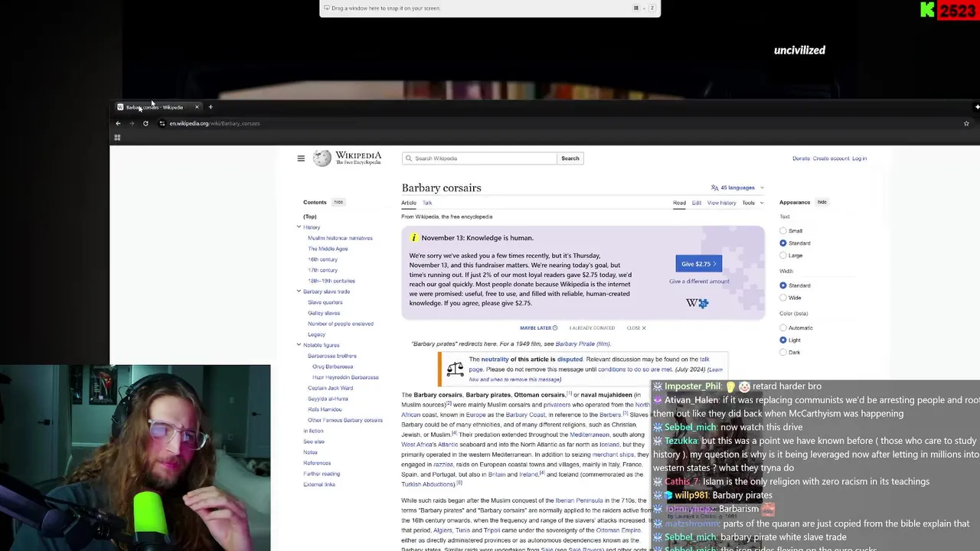Collapse the History section in contents
This screenshot has width=980, height=551.
(299, 227)
